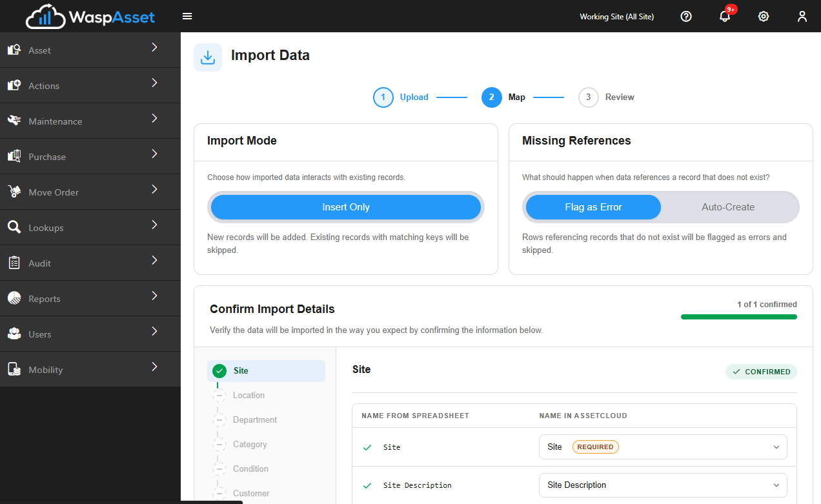Go to the Review step
821x504 pixels.
pyautogui.click(x=606, y=97)
